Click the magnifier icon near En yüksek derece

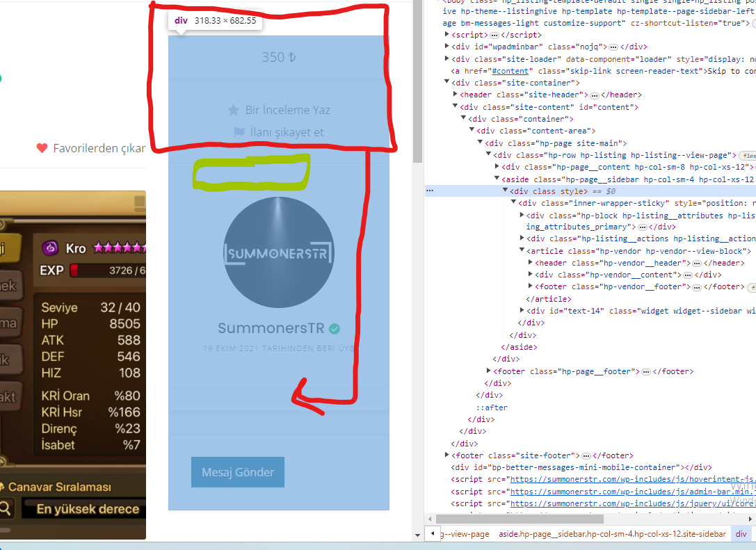6,508
